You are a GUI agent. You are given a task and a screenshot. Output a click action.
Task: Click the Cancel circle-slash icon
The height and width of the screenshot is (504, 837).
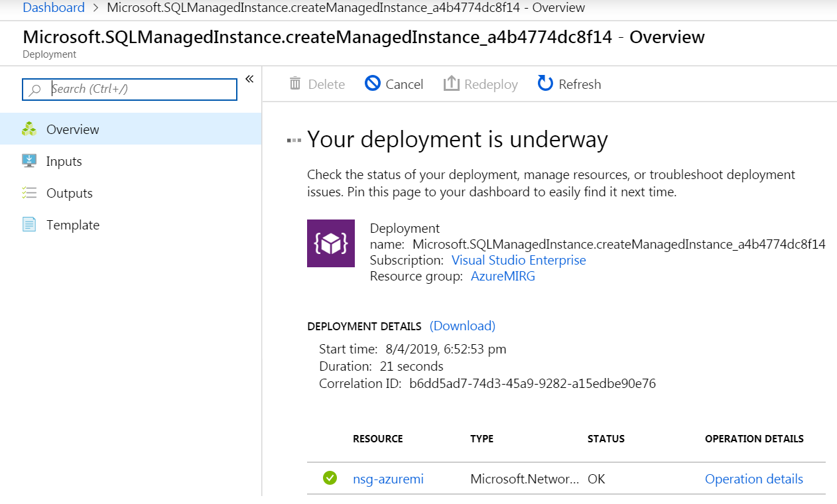[x=373, y=84]
